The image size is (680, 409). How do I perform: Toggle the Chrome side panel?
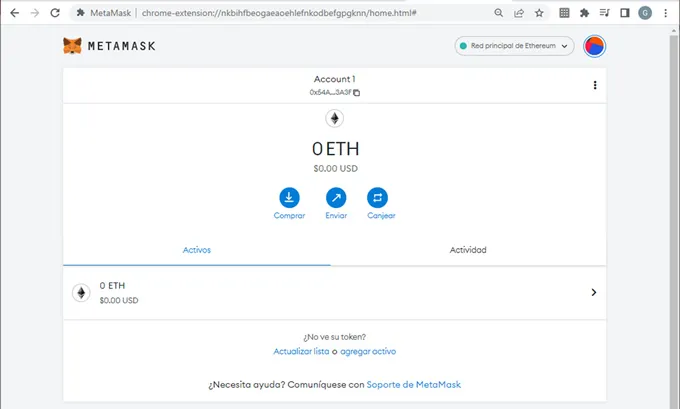coord(624,13)
